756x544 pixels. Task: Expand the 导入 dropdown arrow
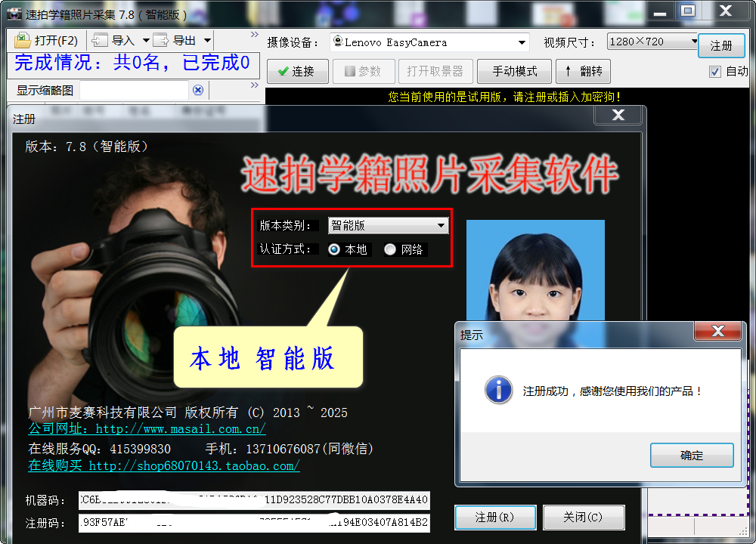click(x=146, y=41)
